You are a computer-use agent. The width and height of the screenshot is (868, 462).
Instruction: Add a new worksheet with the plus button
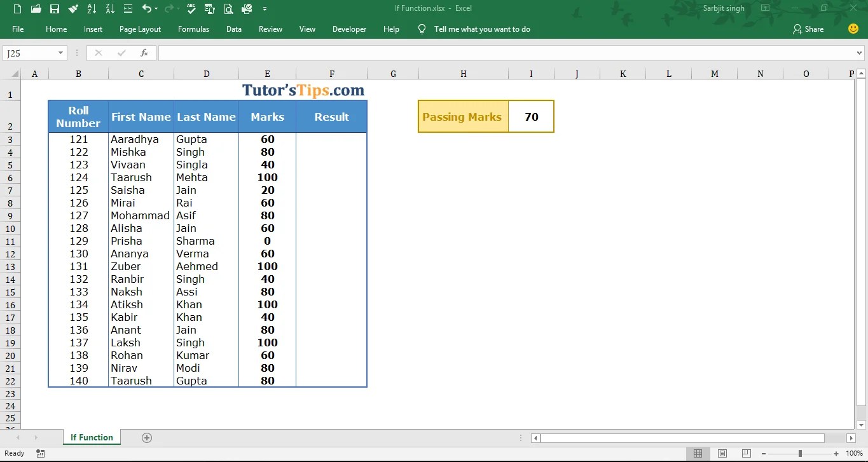(x=147, y=437)
